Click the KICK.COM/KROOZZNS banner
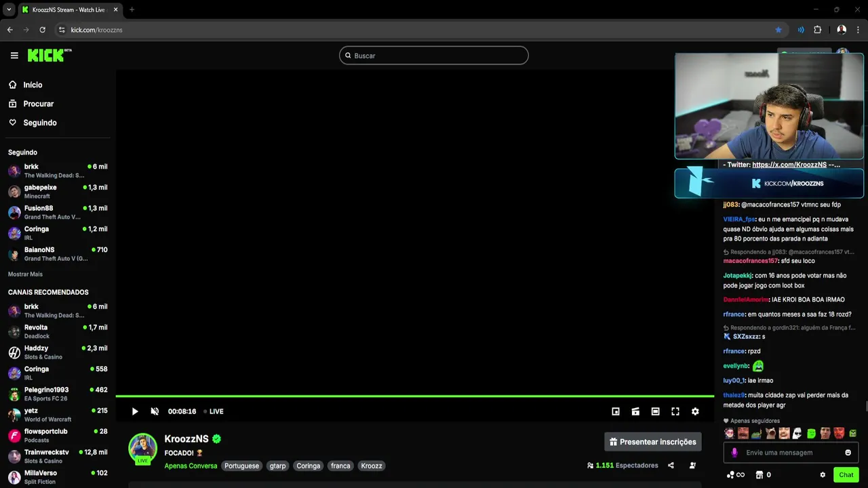The image size is (868, 488). [x=769, y=183]
